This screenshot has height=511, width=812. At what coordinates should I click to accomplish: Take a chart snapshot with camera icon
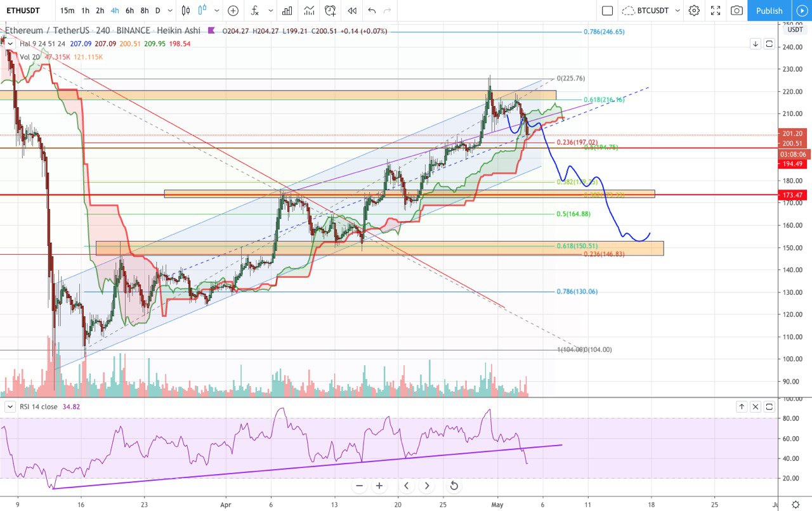pyautogui.click(x=737, y=10)
